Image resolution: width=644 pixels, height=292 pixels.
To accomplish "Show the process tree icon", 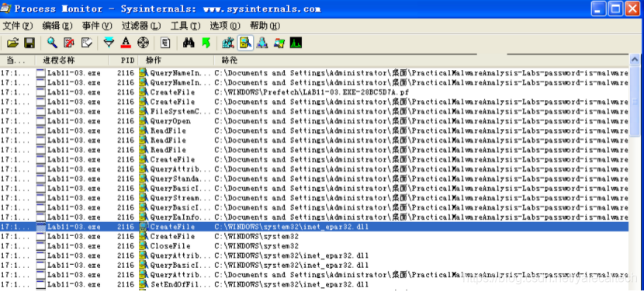I will [x=165, y=43].
